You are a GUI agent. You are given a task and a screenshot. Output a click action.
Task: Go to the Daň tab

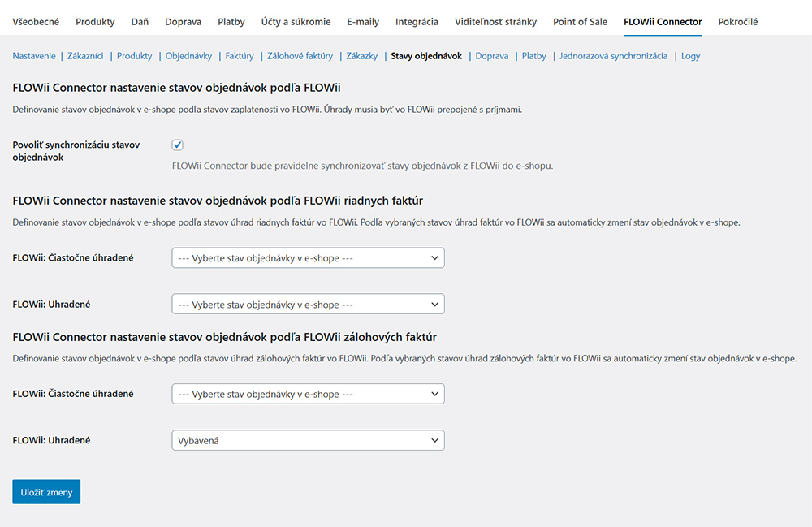tap(140, 22)
